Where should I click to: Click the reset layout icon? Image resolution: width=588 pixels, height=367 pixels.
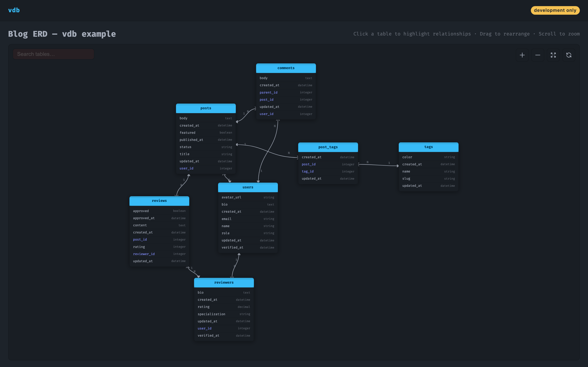click(x=569, y=55)
